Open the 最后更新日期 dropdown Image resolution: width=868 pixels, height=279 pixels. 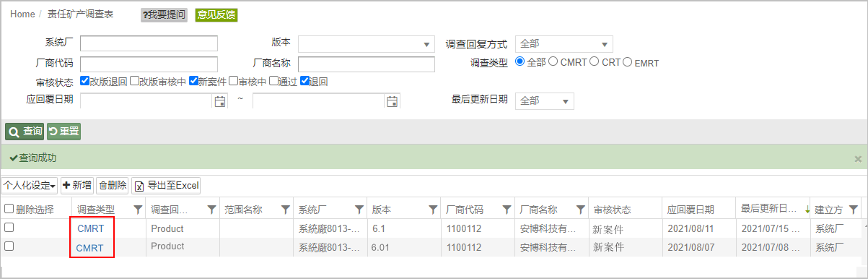click(545, 100)
